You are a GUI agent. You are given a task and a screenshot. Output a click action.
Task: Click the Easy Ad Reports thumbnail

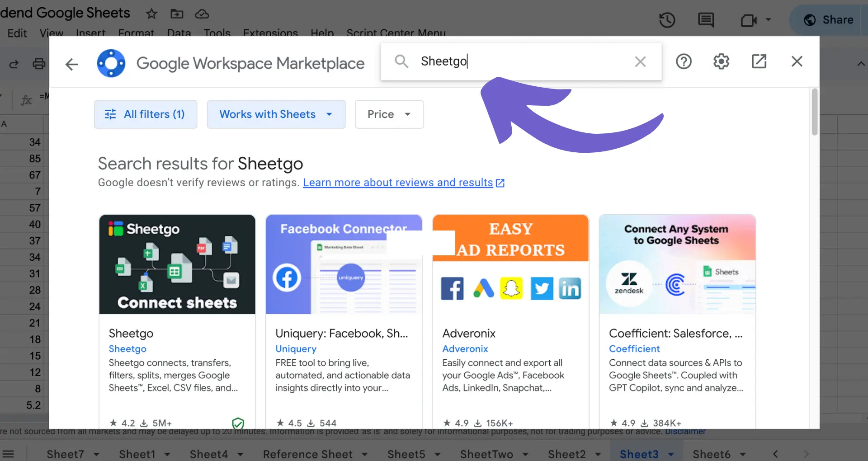[510, 264]
